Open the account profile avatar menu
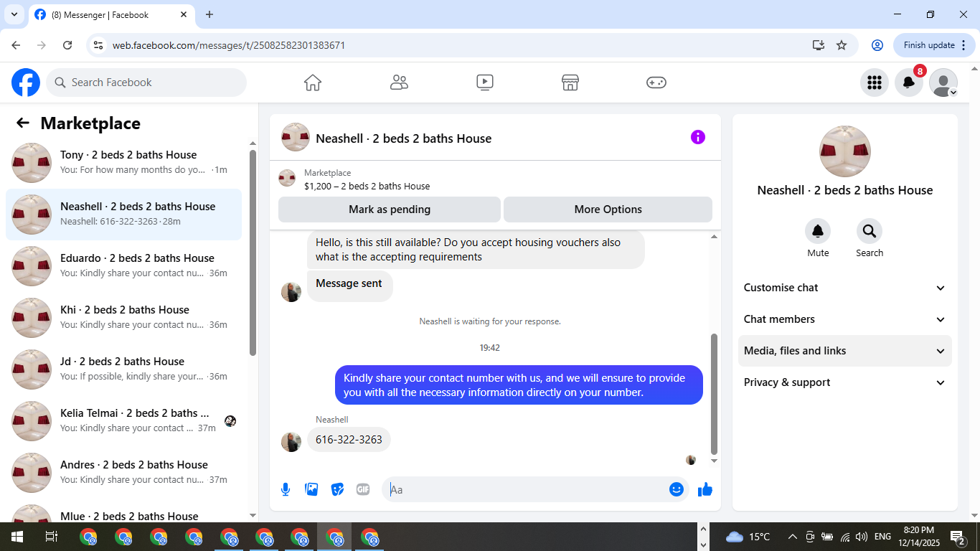 pyautogui.click(x=943, y=83)
